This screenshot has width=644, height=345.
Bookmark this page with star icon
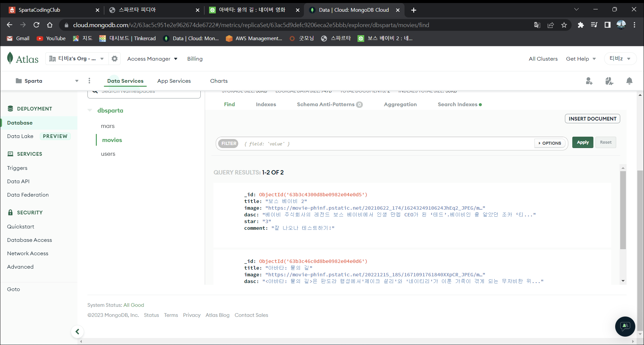point(564,25)
